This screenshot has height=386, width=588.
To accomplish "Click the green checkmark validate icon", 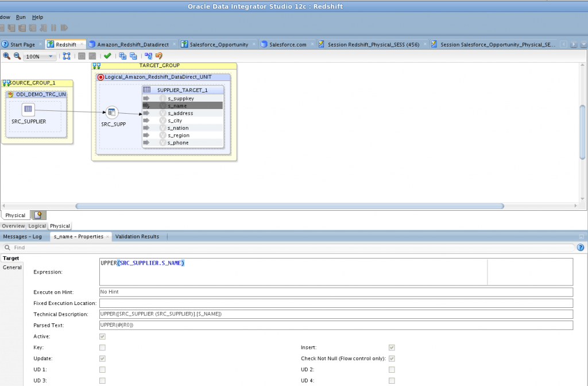I will click(x=107, y=56).
